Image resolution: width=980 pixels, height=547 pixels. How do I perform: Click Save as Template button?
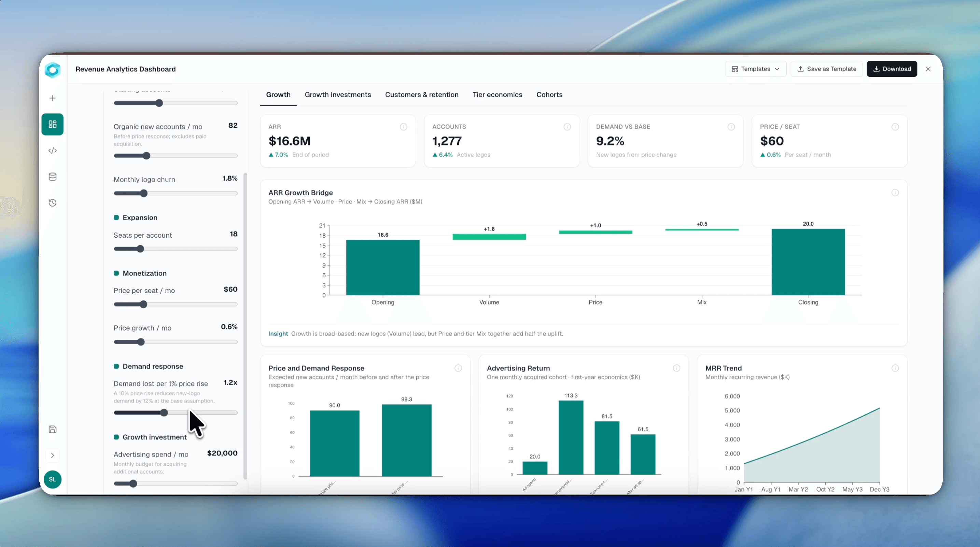point(827,69)
